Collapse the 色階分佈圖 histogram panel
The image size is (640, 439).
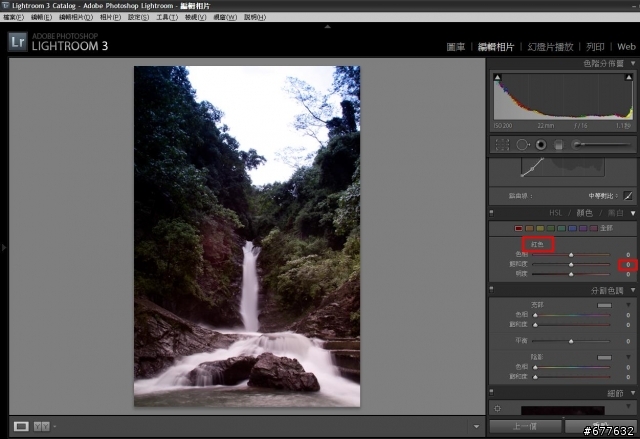pos(633,63)
